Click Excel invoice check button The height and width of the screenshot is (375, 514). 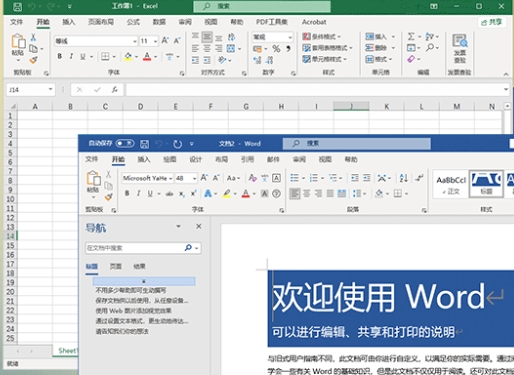point(460,48)
